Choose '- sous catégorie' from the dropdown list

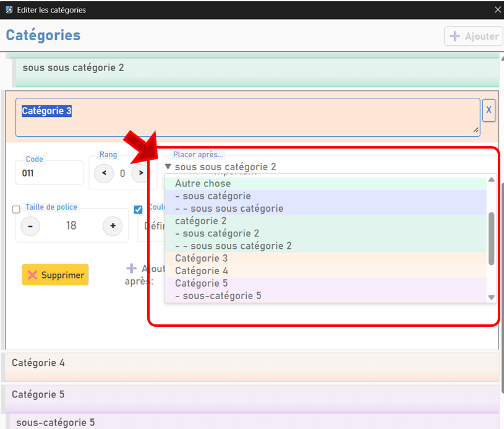pos(325,196)
